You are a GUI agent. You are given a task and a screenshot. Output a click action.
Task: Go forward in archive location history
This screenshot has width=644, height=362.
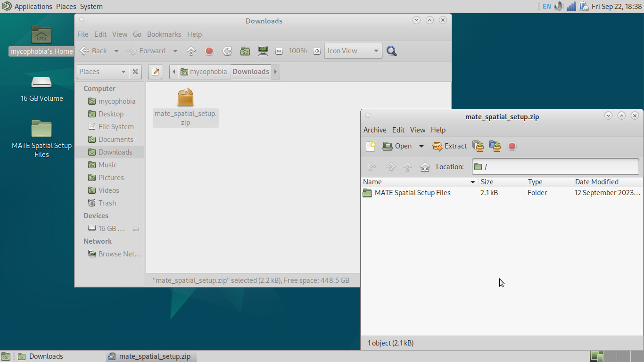pos(390,167)
